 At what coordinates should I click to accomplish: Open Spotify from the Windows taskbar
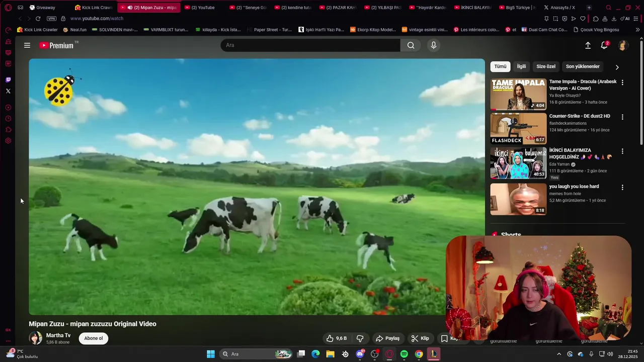404,354
